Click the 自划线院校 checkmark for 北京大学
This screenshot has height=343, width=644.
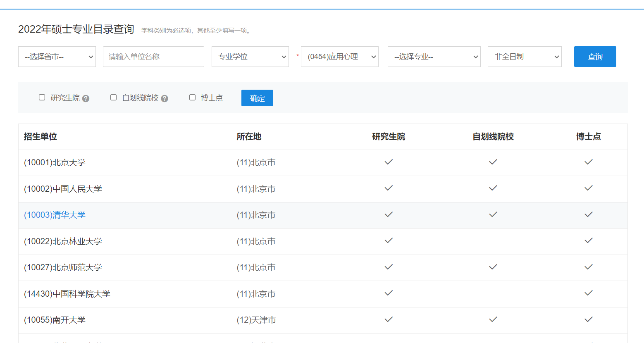click(493, 162)
